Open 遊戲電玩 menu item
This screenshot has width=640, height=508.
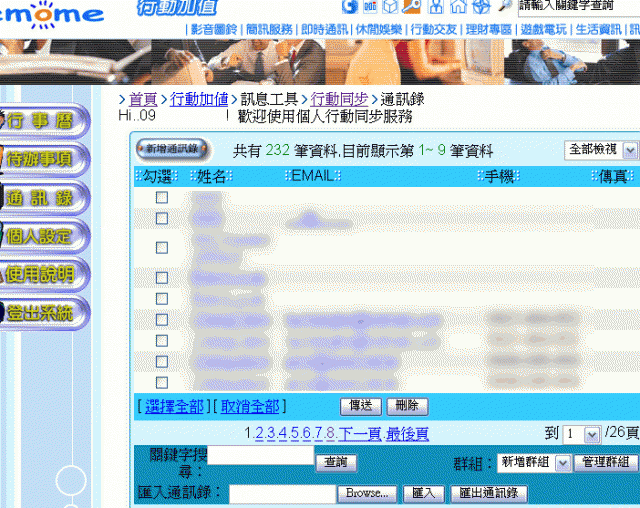(x=544, y=29)
